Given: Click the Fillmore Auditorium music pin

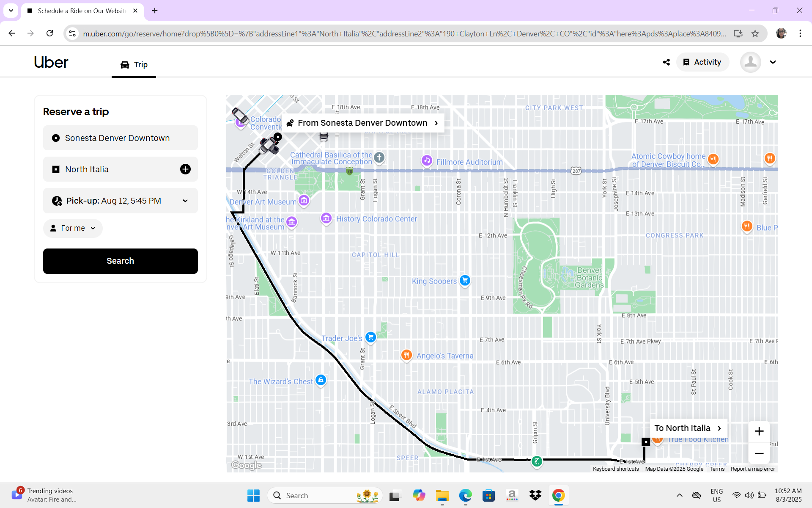Looking at the screenshot, I should [x=427, y=160].
